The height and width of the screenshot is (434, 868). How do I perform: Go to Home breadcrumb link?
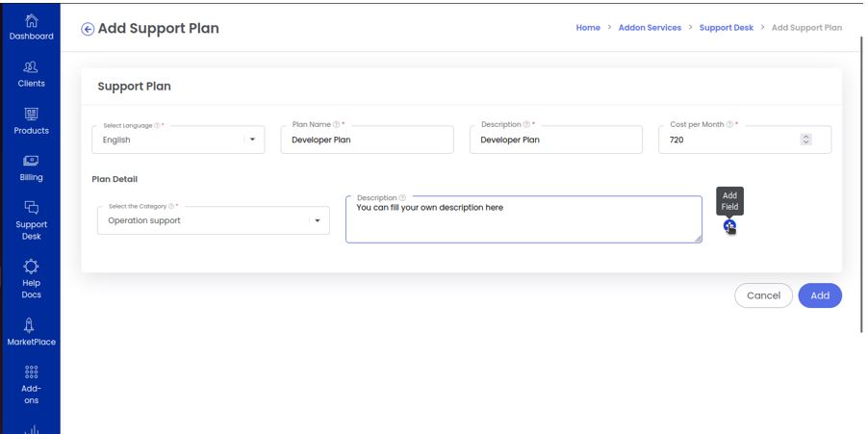(588, 28)
